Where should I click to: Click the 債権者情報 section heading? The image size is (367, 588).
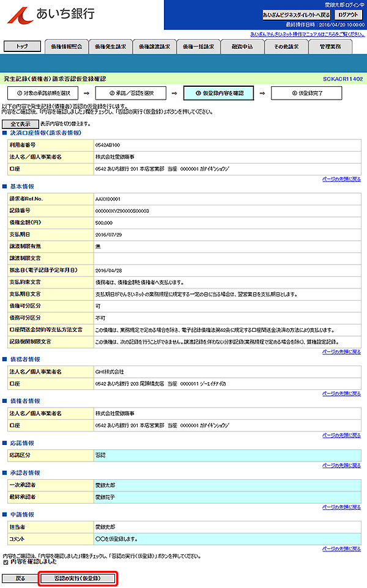25,401
